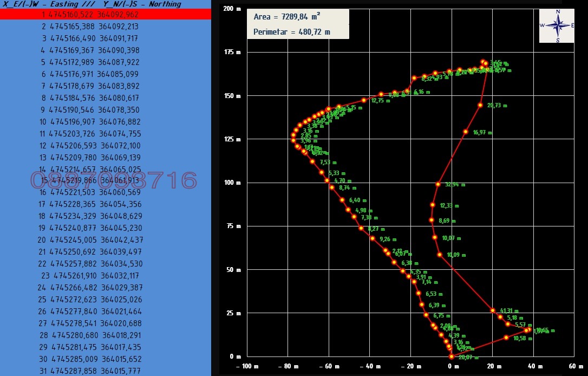Click the origin vertex at 0 m
The image size is (588, 376).
[x=452, y=356]
